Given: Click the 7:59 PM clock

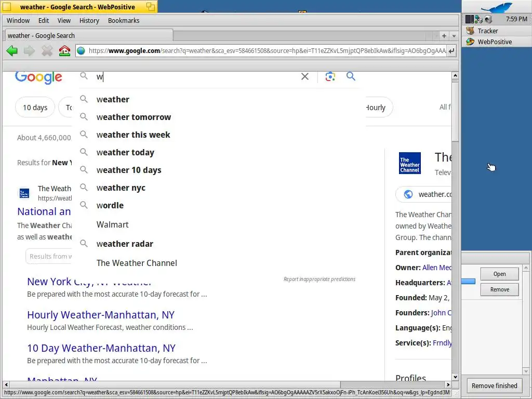Looking at the screenshot, I should pyautogui.click(x=516, y=19).
